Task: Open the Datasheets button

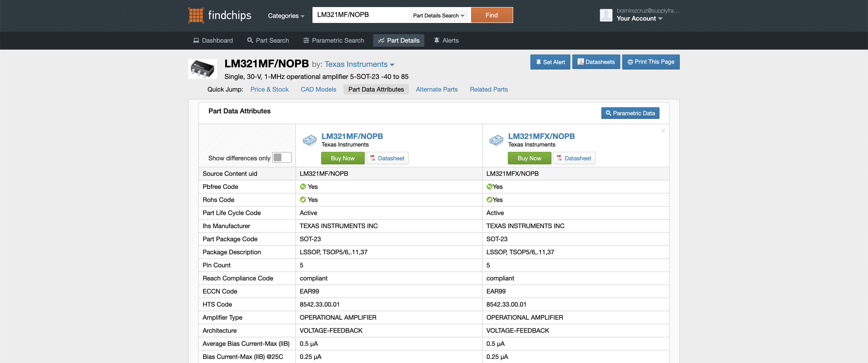Action: coord(596,62)
